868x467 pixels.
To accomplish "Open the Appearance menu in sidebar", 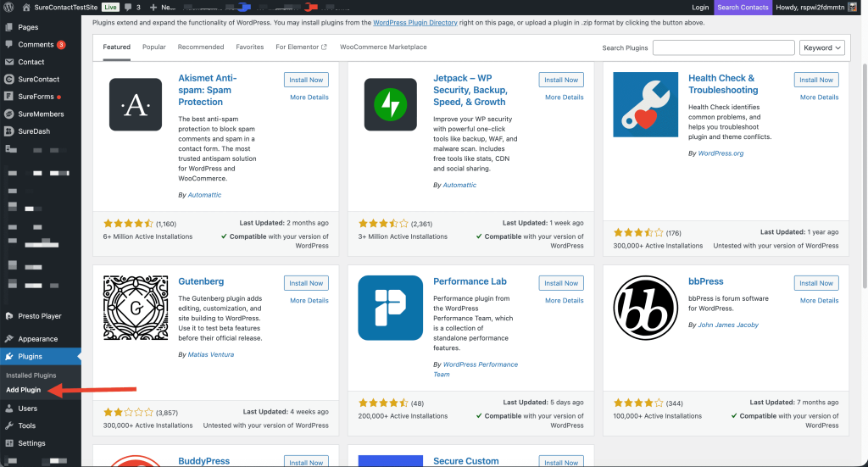I will 38,339.
